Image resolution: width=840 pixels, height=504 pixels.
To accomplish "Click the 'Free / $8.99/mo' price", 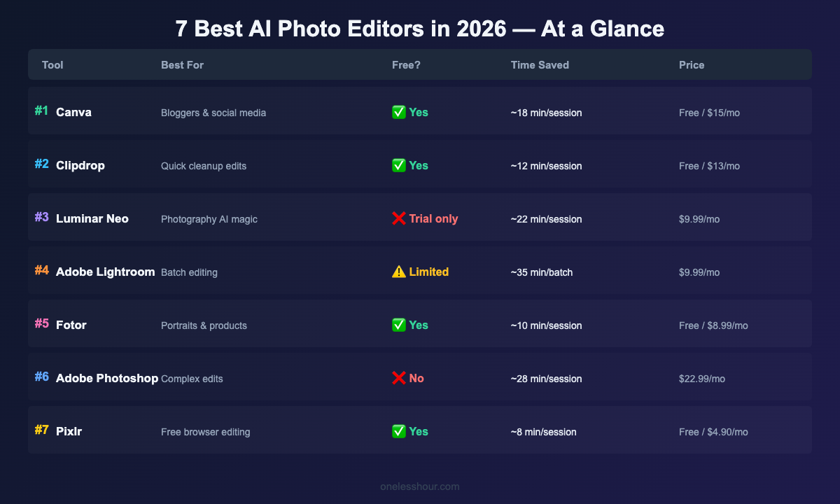I will coord(713,325).
